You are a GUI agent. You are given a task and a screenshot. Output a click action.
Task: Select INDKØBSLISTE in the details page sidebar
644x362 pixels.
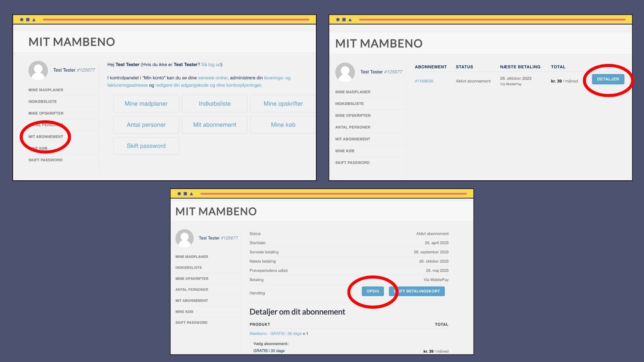click(x=189, y=268)
